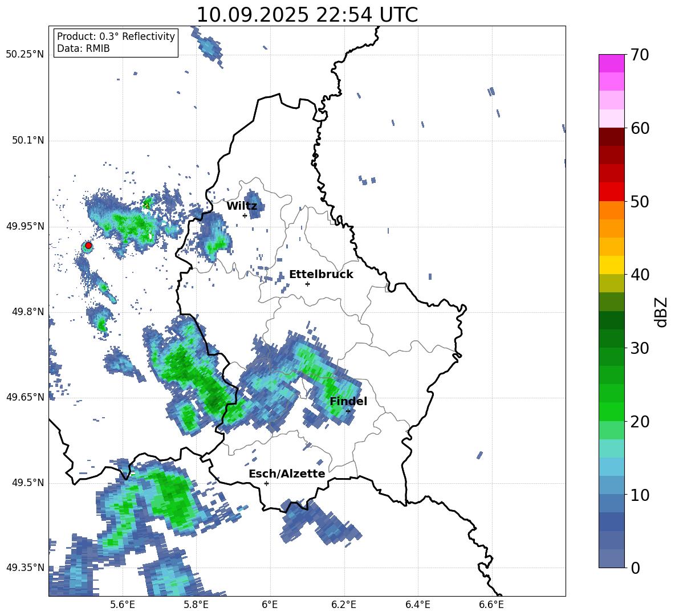The image size is (675, 616).
Task: Click the cross marker below Findel
Action: tap(348, 411)
